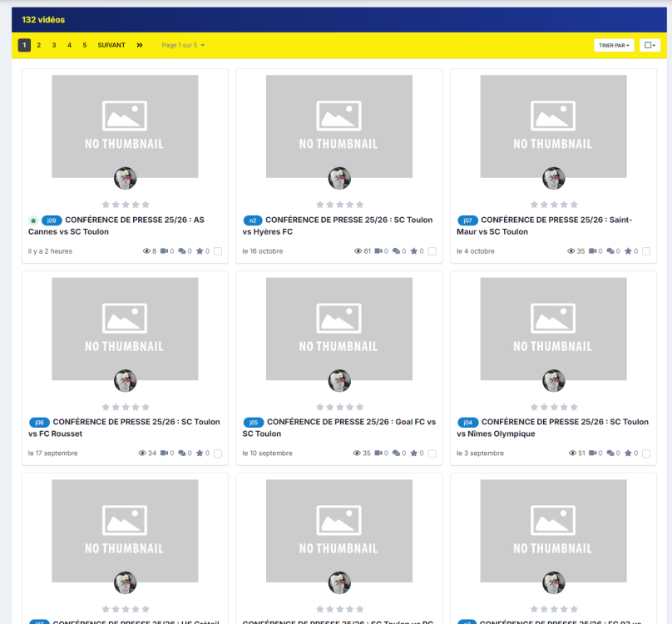
Task: Jump to page 5 in pagination
Action: tap(84, 45)
